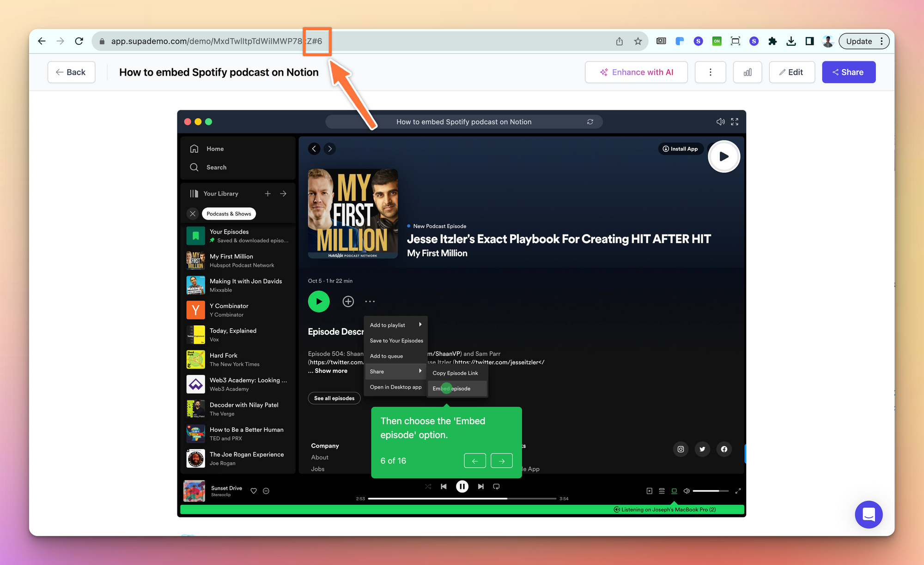Click Install App in Spotify
924x565 pixels.
coord(681,149)
